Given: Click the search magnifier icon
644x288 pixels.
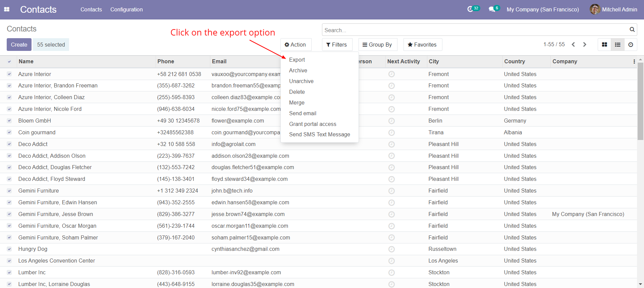Looking at the screenshot, I should pyautogui.click(x=632, y=30).
